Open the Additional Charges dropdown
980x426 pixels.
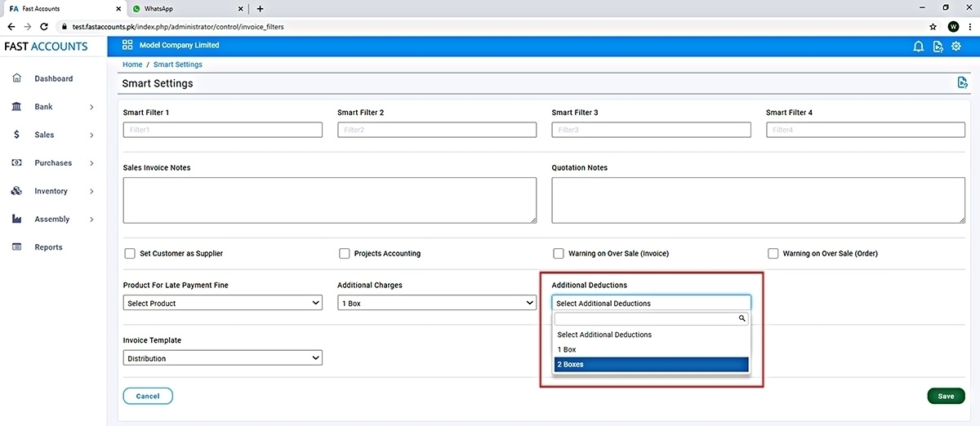tap(437, 303)
